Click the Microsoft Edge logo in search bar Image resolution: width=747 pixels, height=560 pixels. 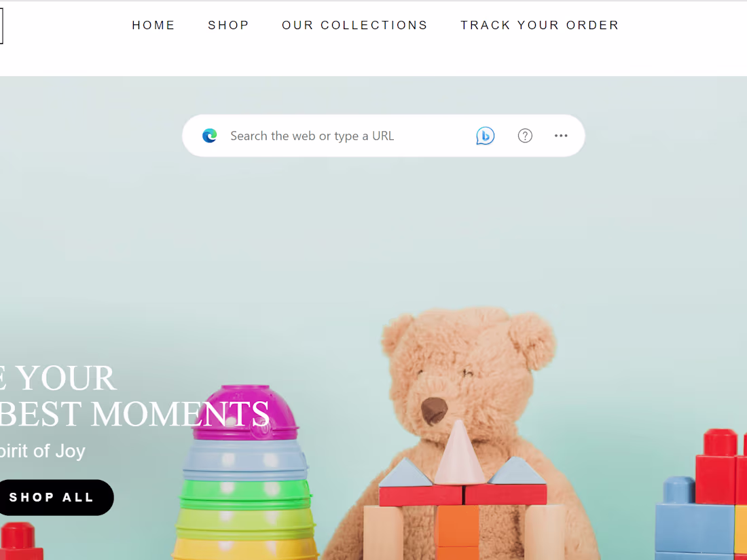pyautogui.click(x=210, y=136)
